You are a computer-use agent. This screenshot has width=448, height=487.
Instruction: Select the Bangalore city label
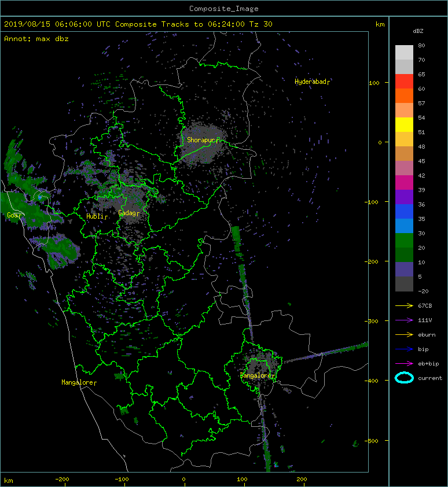pyautogui.click(x=258, y=375)
